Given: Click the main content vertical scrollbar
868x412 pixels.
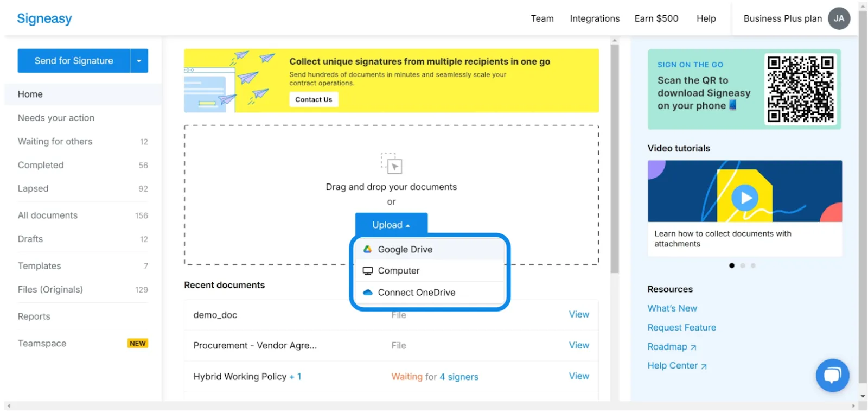Looking at the screenshot, I should click(615, 159).
